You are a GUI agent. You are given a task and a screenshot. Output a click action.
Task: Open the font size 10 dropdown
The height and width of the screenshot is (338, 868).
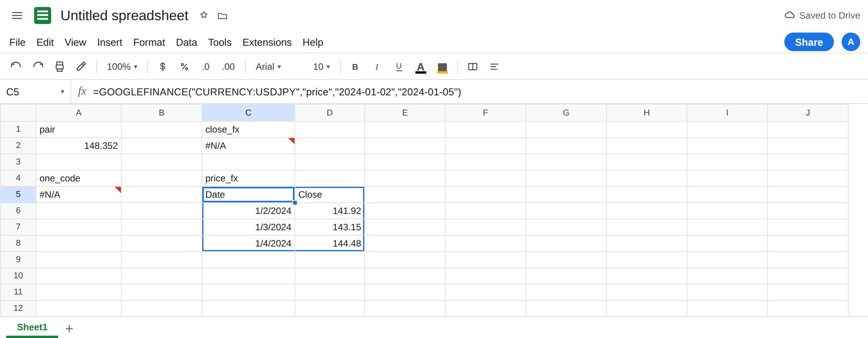click(322, 67)
